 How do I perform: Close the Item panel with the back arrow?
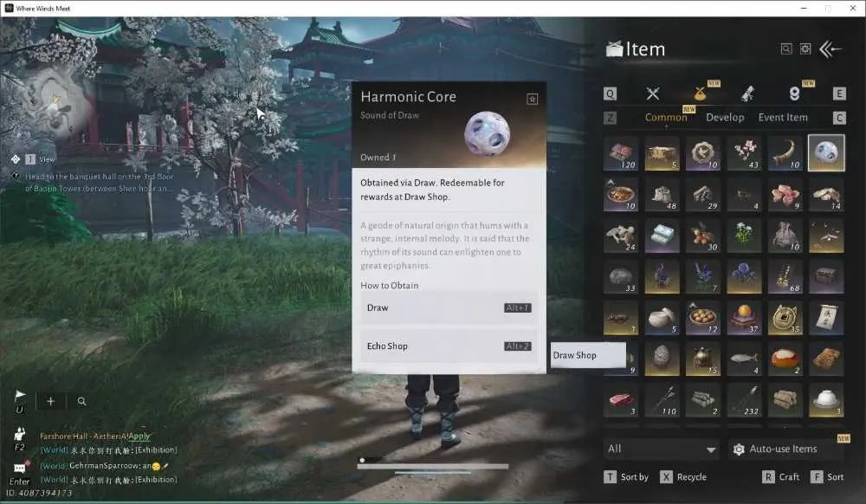(x=830, y=49)
